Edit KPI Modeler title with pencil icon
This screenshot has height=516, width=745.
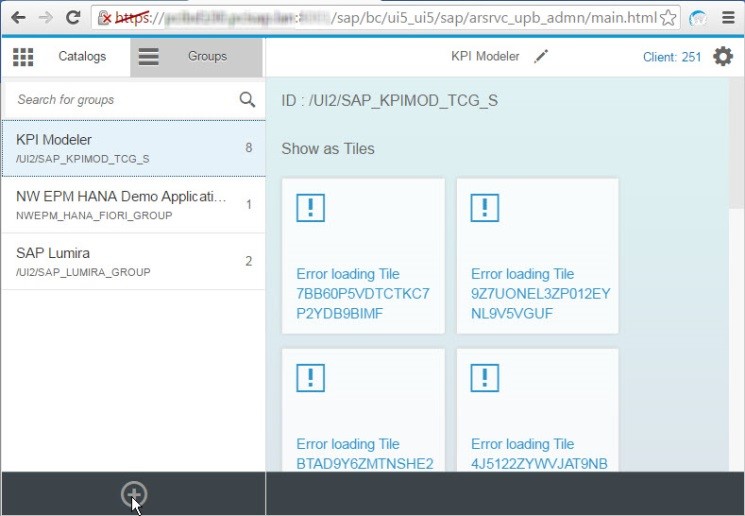(x=541, y=57)
